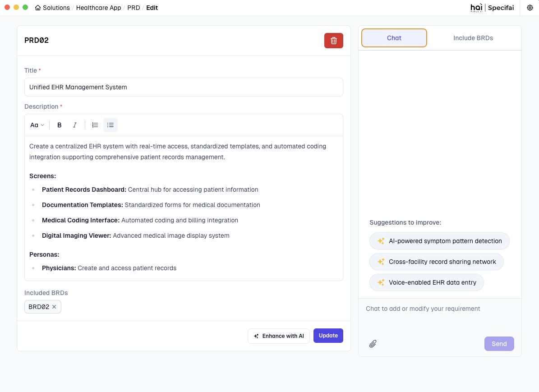Click the 'Medical Coding Interface:' bullet

(x=140, y=221)
